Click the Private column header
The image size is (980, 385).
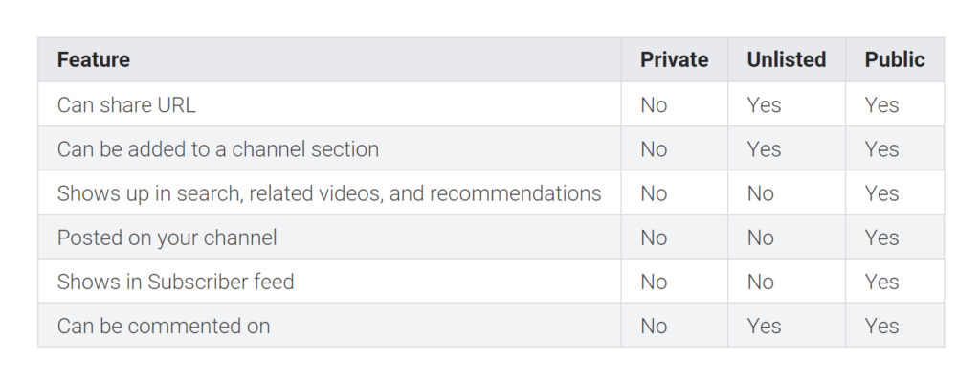675,60
